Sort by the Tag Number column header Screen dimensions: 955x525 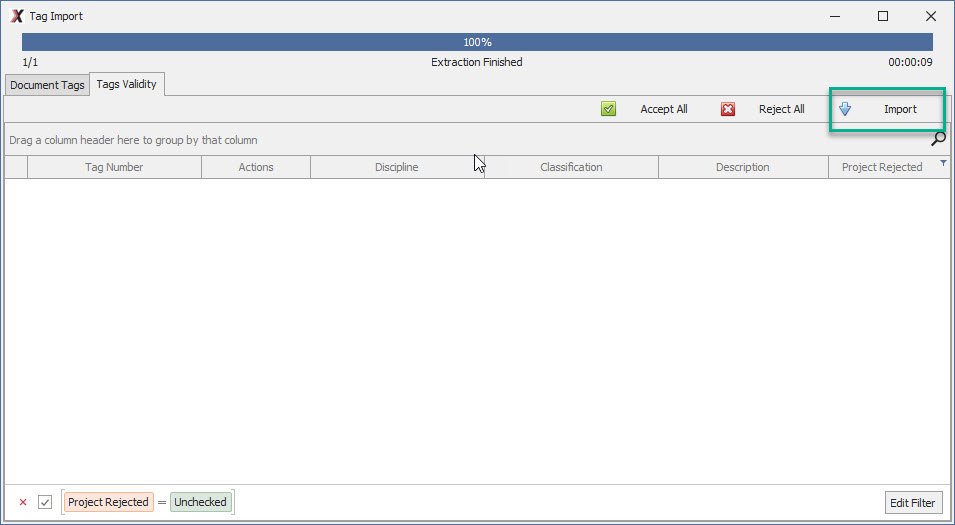click(x=114, y=167)
